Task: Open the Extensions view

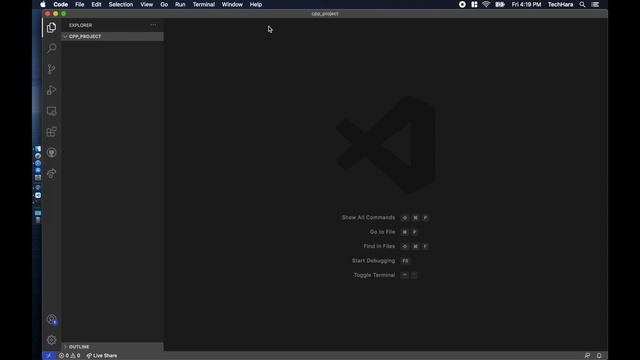Action: pos(51,132)
